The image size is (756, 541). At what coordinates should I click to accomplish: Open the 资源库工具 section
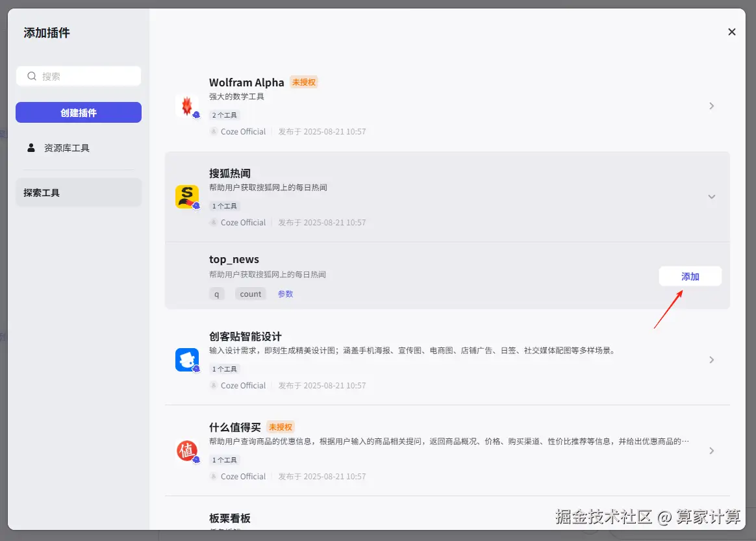(x=79, y=148)
